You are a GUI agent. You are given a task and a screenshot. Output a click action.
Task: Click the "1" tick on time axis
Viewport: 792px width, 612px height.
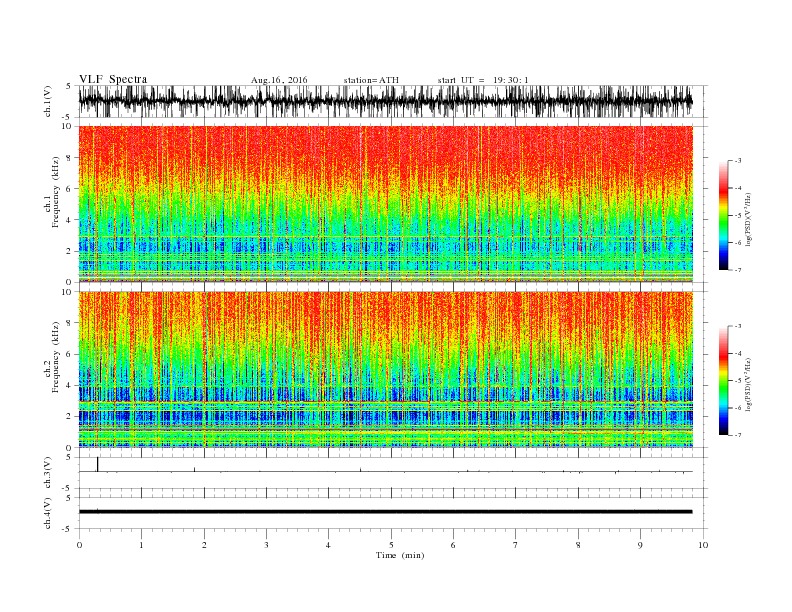(x=141, y=545)
